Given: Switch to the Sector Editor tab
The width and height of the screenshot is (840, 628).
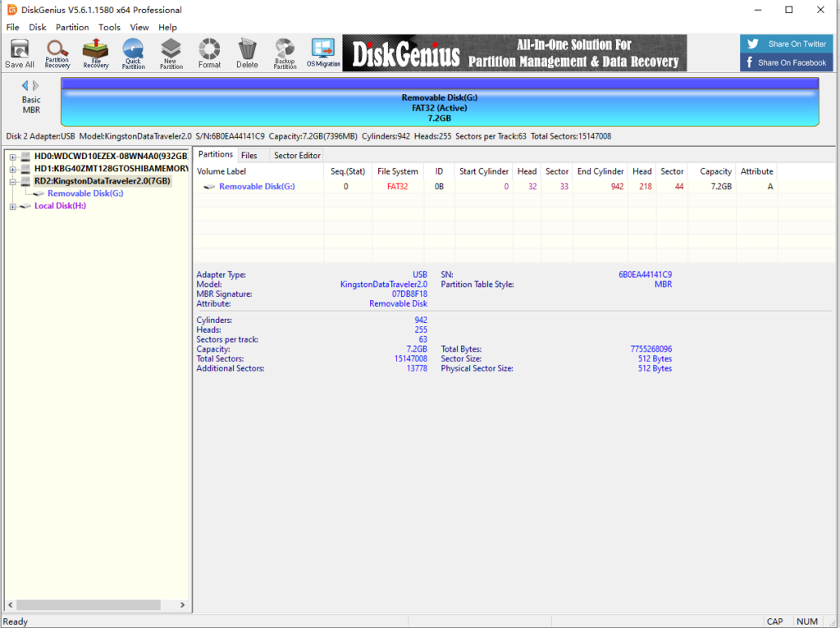Looking at the screenshot, I should click(297, 155).
